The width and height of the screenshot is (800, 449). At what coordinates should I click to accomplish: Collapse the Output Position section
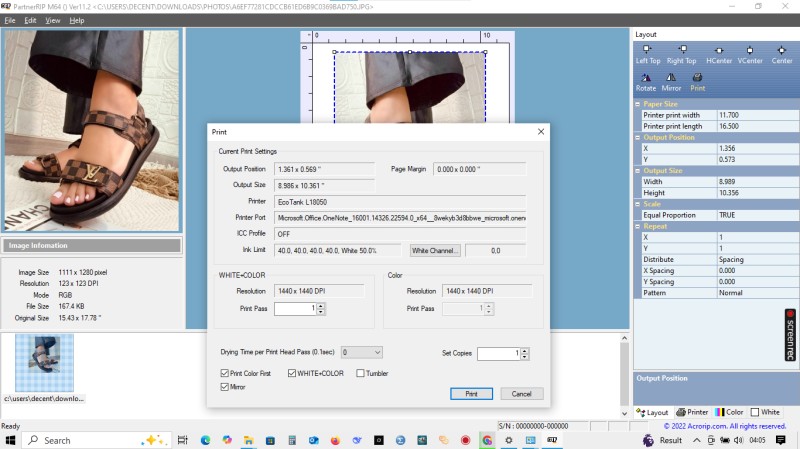(637, 137)
